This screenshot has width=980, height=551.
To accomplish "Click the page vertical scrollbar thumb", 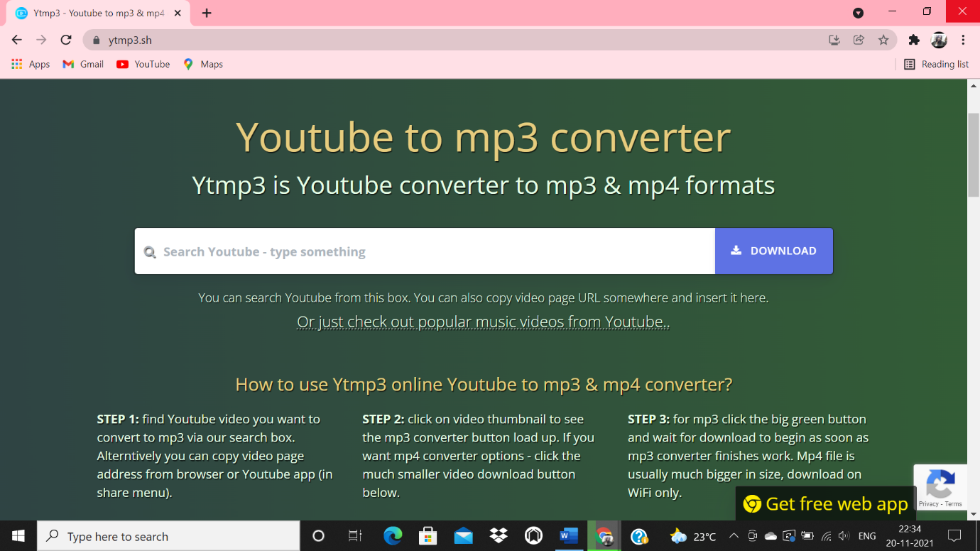I will tap(974, 154).
